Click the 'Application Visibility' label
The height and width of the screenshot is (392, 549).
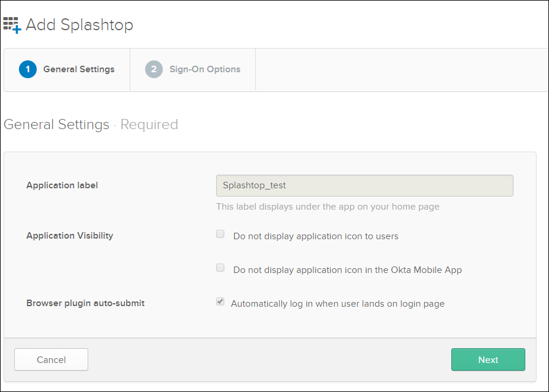tap(70, 236)
